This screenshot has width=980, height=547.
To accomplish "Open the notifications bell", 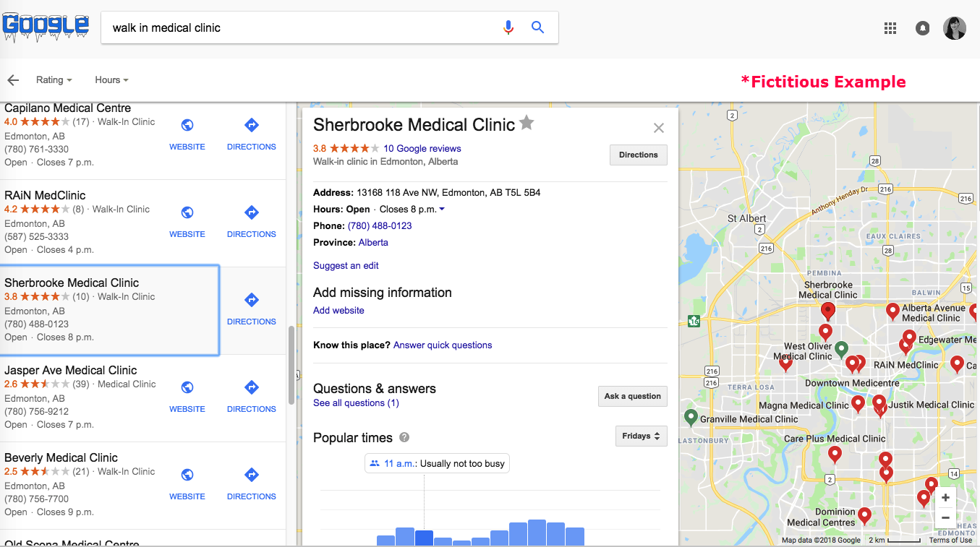I will [922, 28].
